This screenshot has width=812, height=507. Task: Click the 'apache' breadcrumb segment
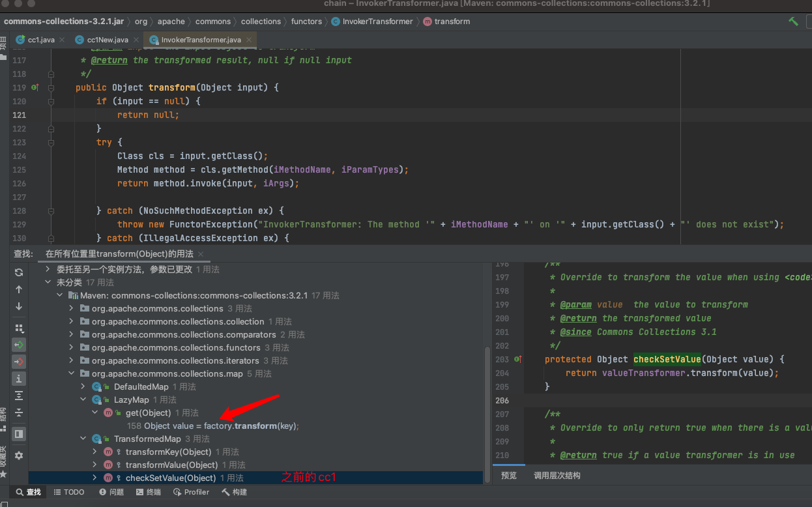(171, 22)
